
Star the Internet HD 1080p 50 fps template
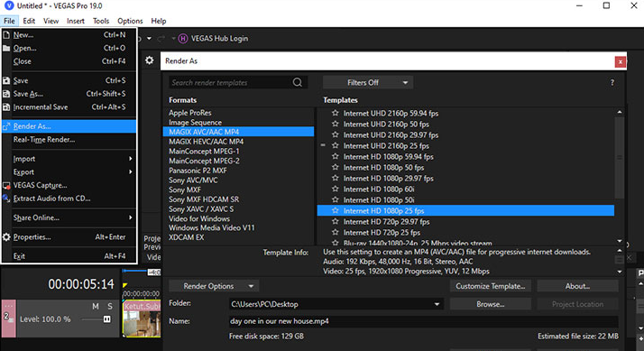(x=336, y=167)
